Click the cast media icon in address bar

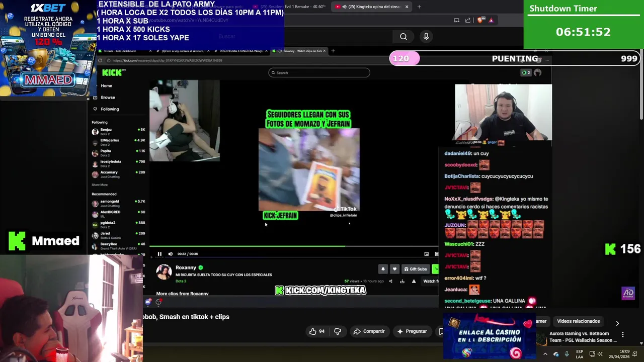click(x=456, y=20)
